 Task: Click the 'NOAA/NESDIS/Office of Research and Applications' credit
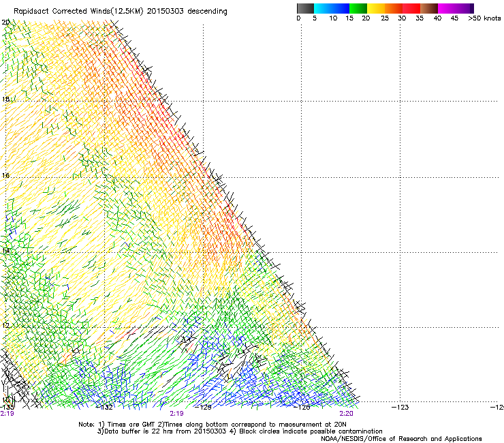coord(401,439)
